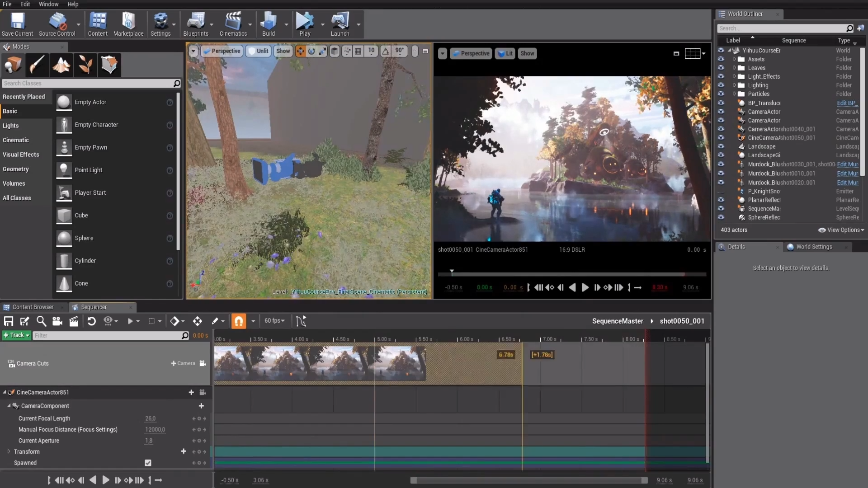Screen dimensions: 868x488
Task: Open the Content browser toolbar icon
Action: pyautogui.click(x=98, y=24)
